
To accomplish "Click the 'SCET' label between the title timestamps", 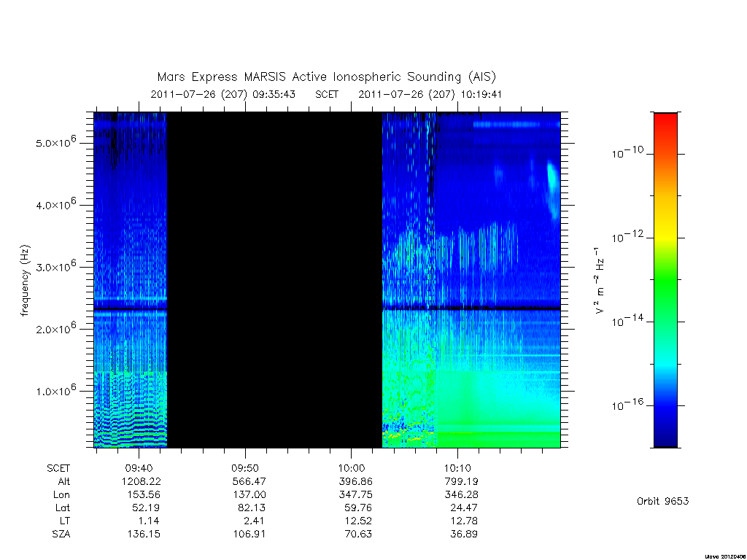I will click(x=327, y=94).
